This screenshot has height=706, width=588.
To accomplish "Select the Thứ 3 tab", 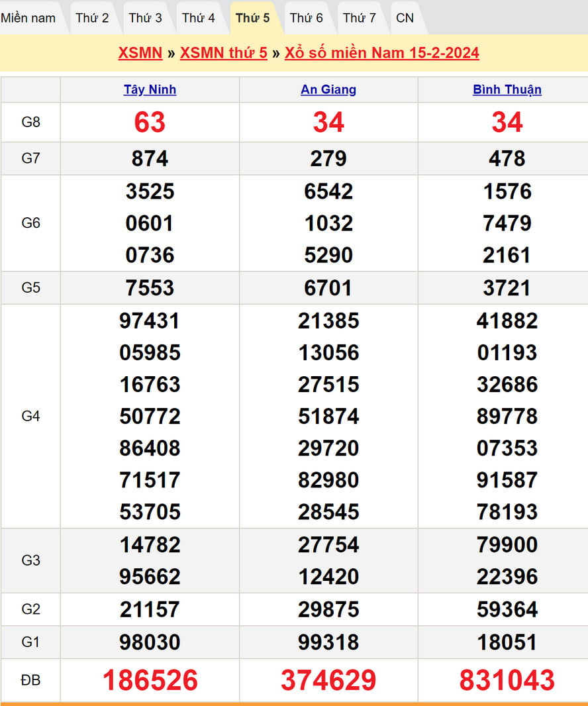I will [x=145, y=18].
